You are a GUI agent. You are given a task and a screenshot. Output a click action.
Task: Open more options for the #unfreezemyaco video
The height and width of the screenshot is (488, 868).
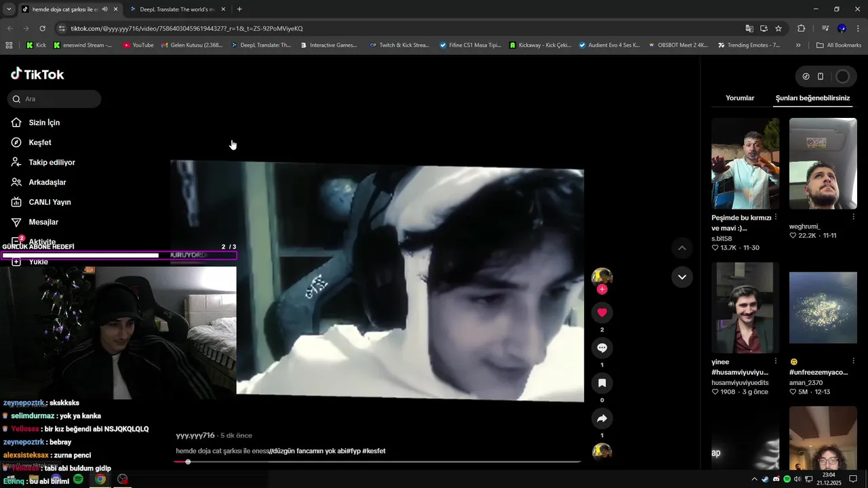(x=853, y=361)
